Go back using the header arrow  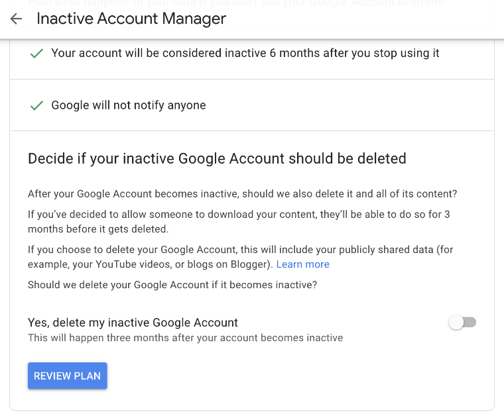(16, 19)
